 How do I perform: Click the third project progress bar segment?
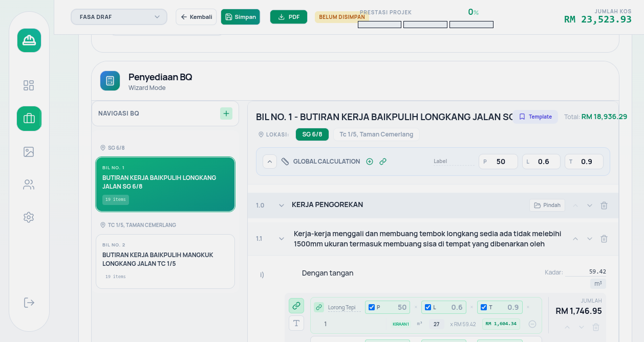point(471,25)
